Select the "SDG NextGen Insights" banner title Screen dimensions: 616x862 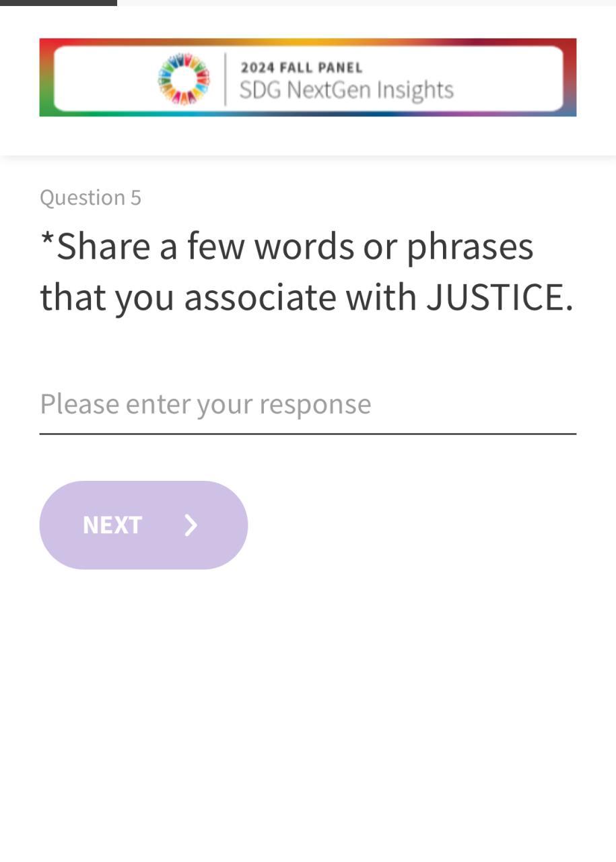(x=346, y=90)
